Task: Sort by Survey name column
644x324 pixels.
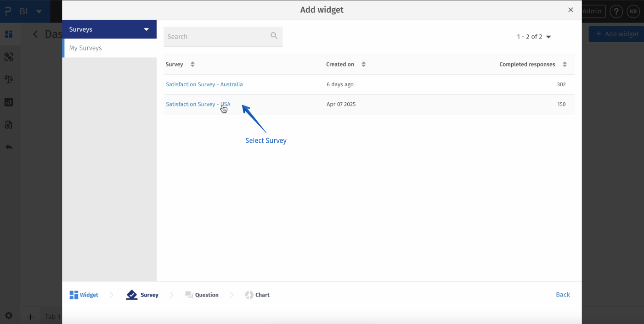Action: (x=192, y=64)
